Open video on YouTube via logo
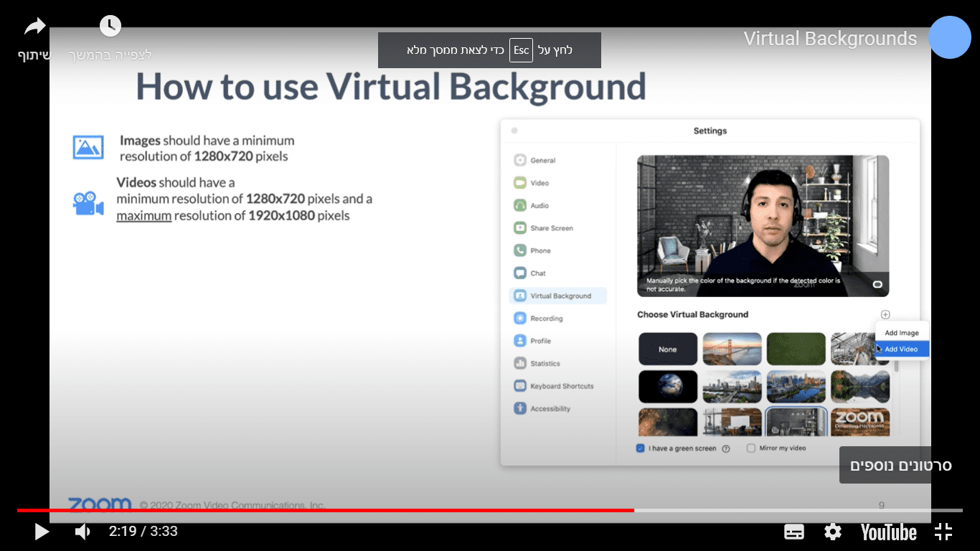 click(888, 532)
